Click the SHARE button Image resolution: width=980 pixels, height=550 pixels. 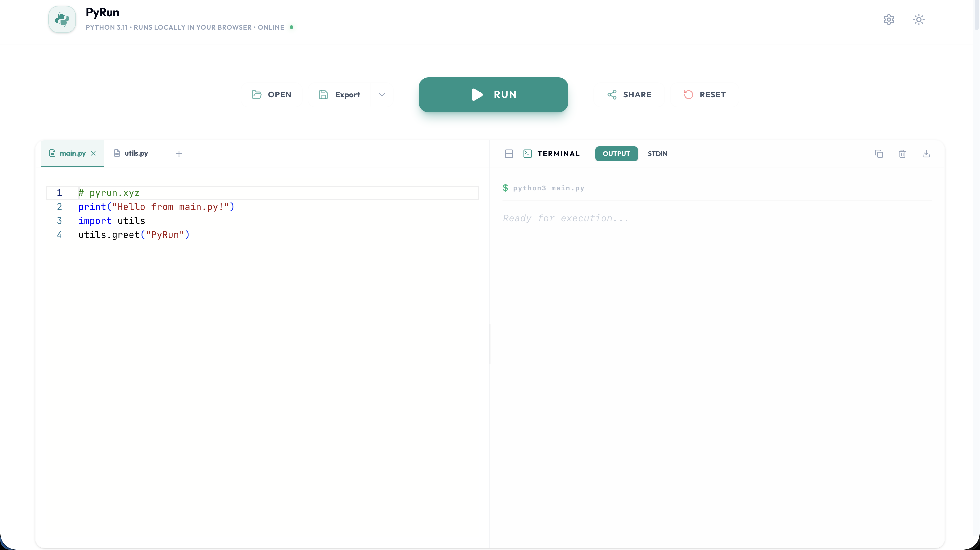coord(629,95)
